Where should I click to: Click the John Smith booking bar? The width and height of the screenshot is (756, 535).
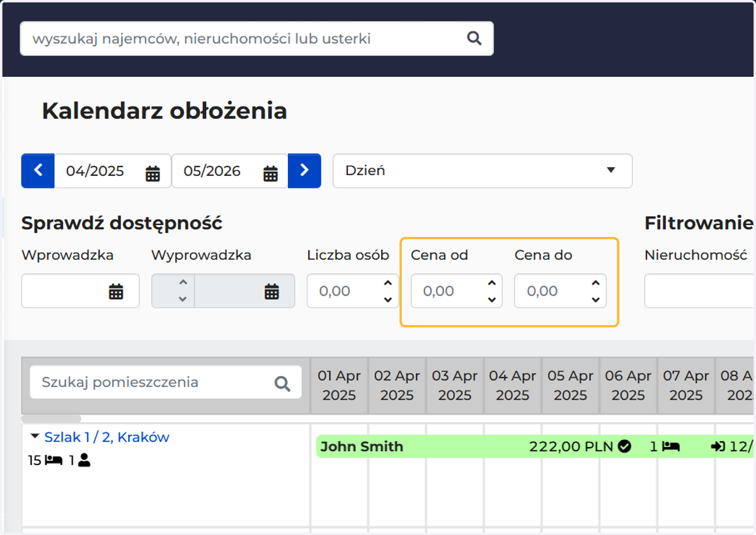[535, 446]
